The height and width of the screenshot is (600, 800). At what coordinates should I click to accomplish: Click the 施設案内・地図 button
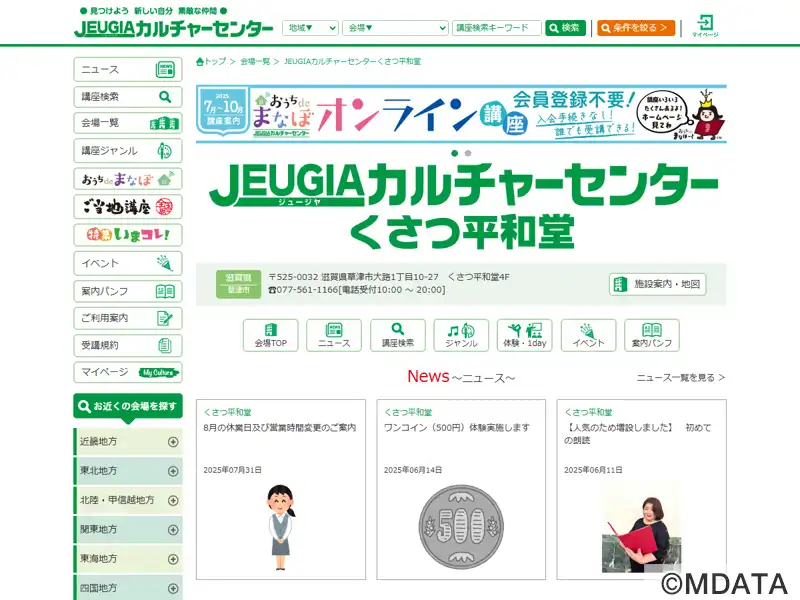pyautogui.click(x=658, y=284)
